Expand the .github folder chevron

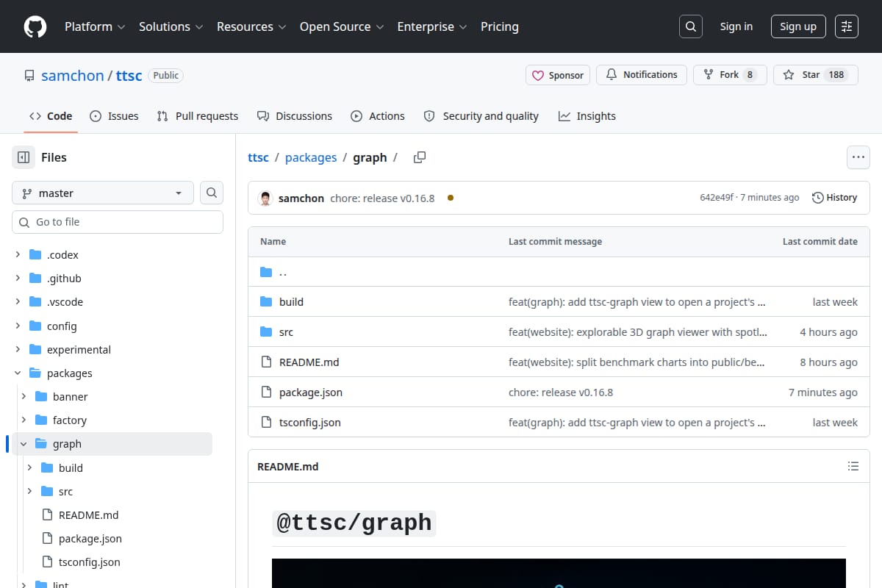pyautogui.click(x=18, y=278)
